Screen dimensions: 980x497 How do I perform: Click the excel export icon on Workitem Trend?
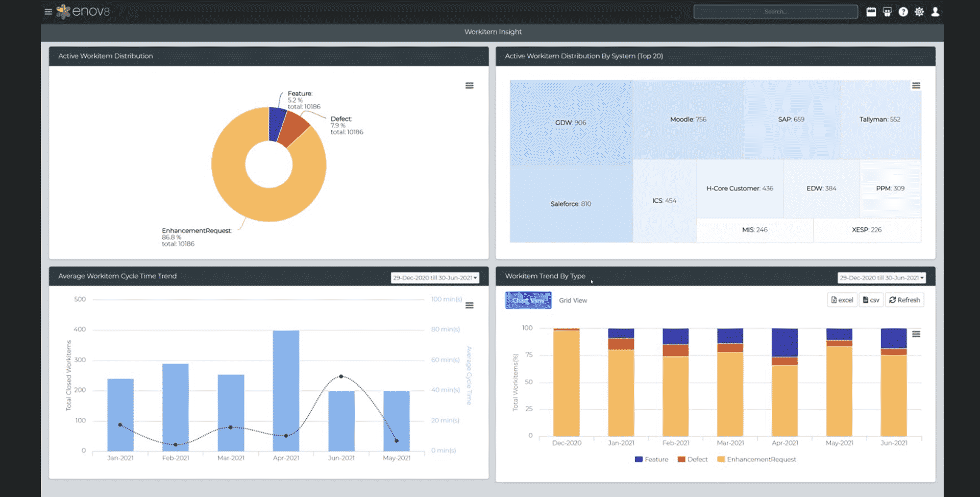click(x=842, y=300)
